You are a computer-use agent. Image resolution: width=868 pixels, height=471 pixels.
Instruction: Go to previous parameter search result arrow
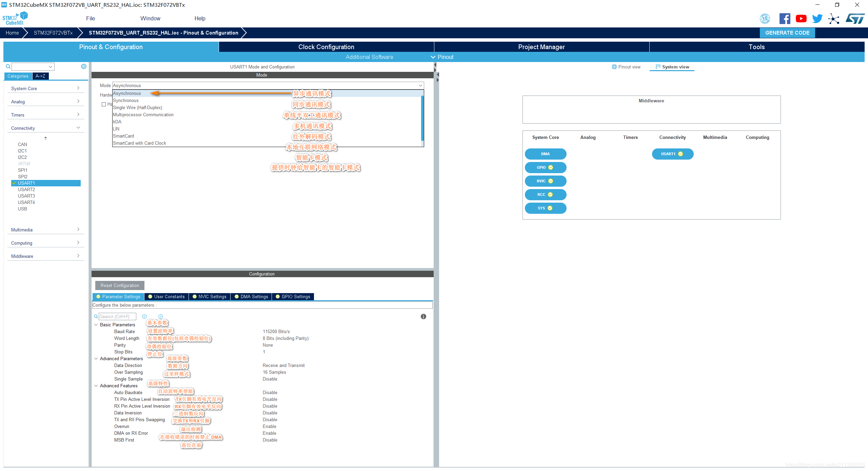[144, 316]
